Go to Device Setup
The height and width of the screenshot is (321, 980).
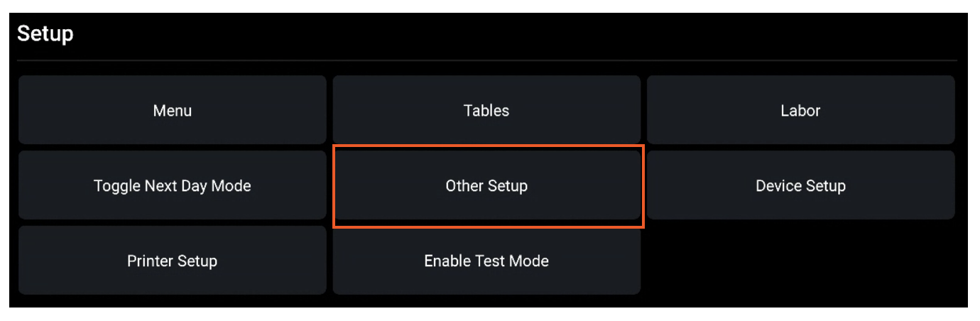[800, 186]
